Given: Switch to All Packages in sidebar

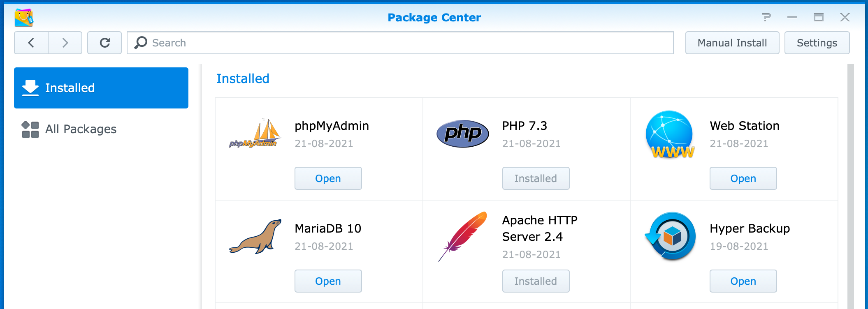Looking at the screenshot, I should click(101, 129).
